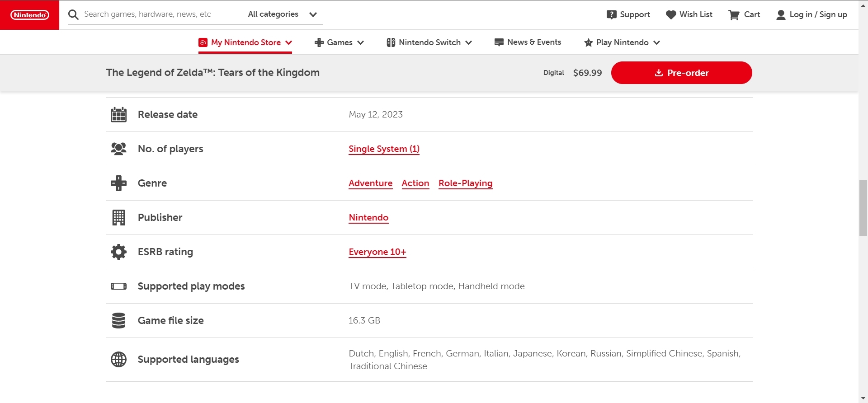
Task: Click the Genre d-pad icon
Action: point(118,183)
